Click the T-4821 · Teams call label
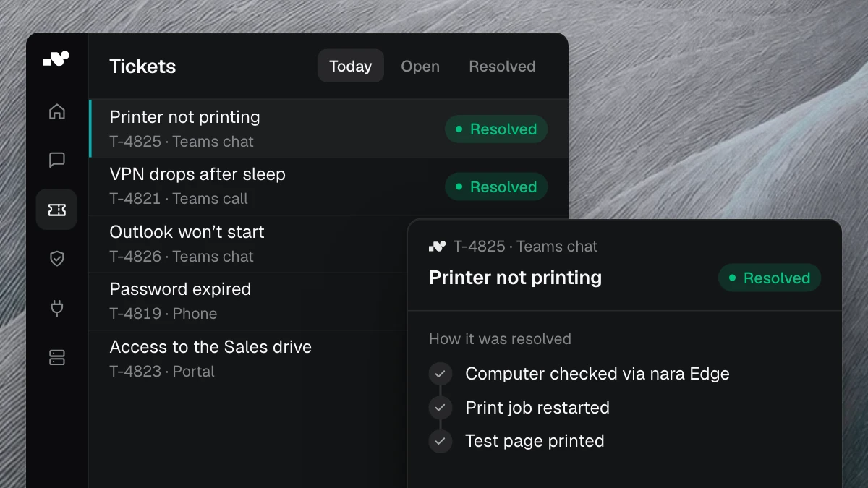This screenshot has height=488, width=868. point(179,199)
